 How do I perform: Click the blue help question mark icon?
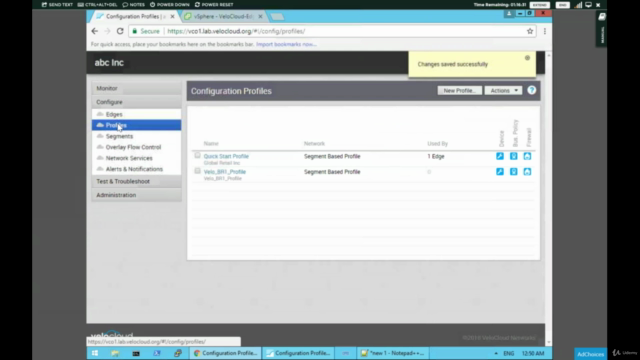pos(531,91)
